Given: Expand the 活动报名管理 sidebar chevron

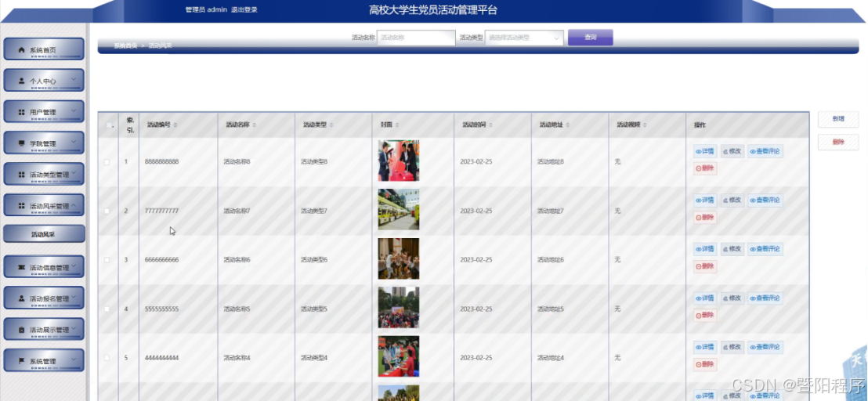Looking at the screenshot, I should [74, 297].
